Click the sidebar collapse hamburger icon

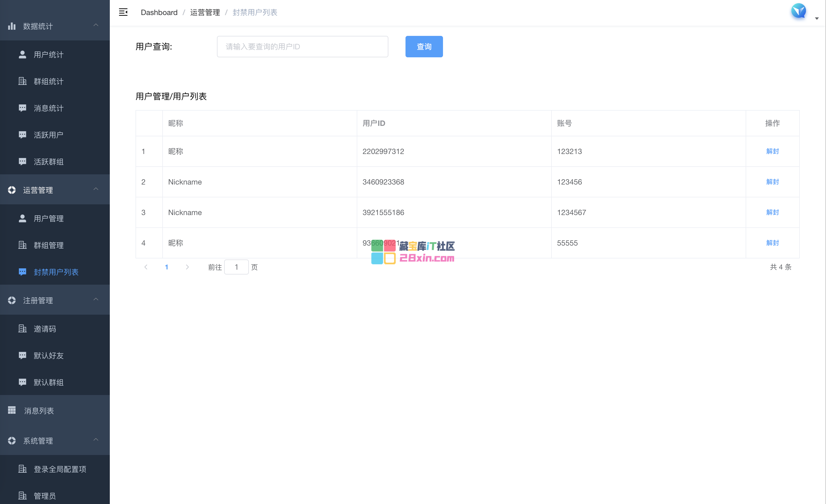pyautogui.click(x=123, y=12)
